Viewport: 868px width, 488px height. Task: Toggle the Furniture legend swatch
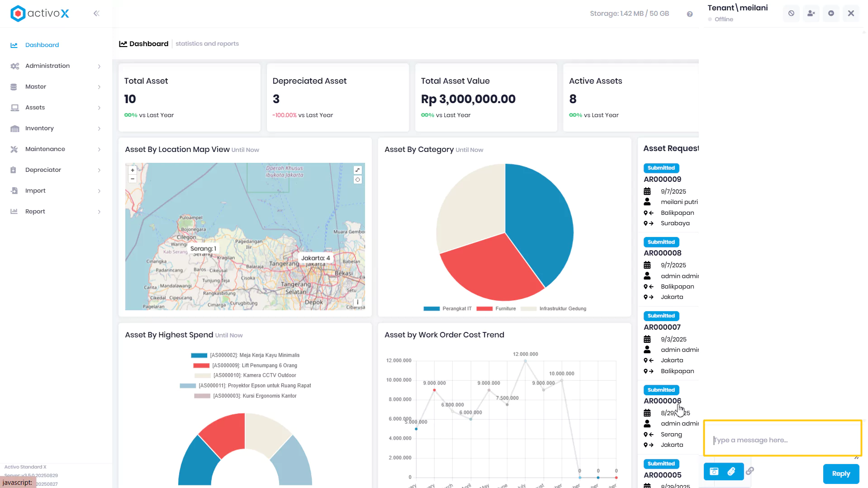[484, 309]
